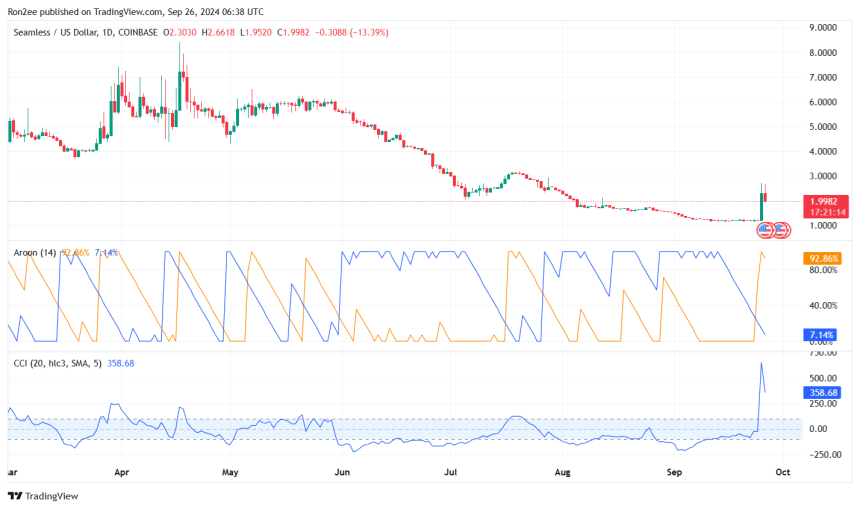860x509 pixels.
Task: Click the -13.39% change value in header
Action: [369, 33]
